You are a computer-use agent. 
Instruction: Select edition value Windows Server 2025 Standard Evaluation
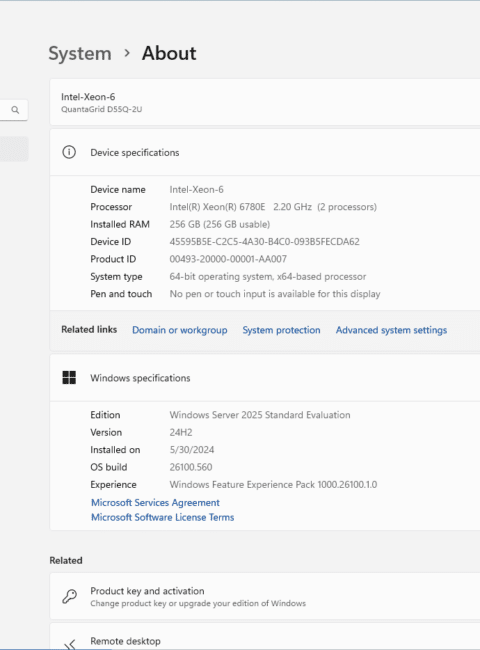260,415
